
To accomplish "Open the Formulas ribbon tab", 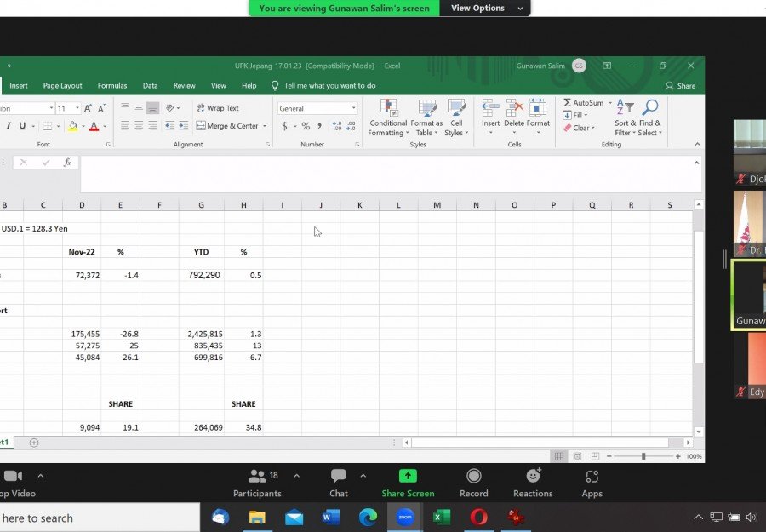I will click(x=112, y=85).
